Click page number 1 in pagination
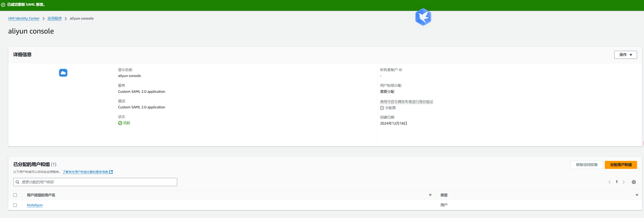This screenshot has width=644, height=218. click(x=616, y=182)
